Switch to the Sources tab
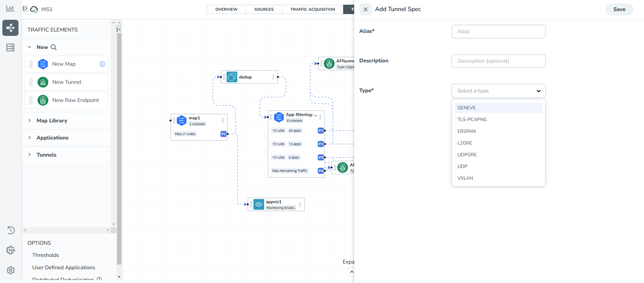 coord(264,9)
